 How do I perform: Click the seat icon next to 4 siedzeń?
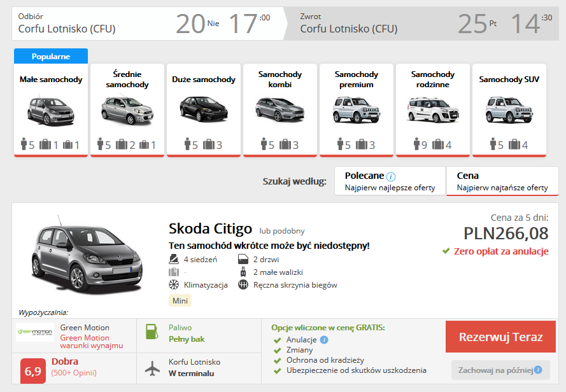click(174, 259)
